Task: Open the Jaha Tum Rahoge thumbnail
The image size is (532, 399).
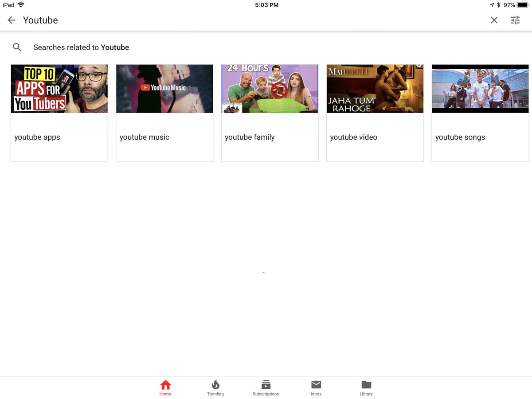Action: pyautogui.click(x=375, y=89)
